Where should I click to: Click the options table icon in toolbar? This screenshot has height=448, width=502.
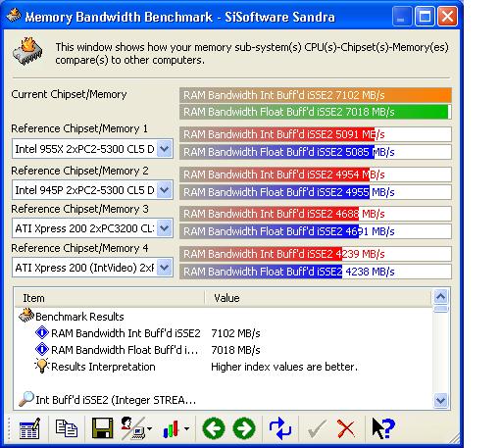click(29, 428)
